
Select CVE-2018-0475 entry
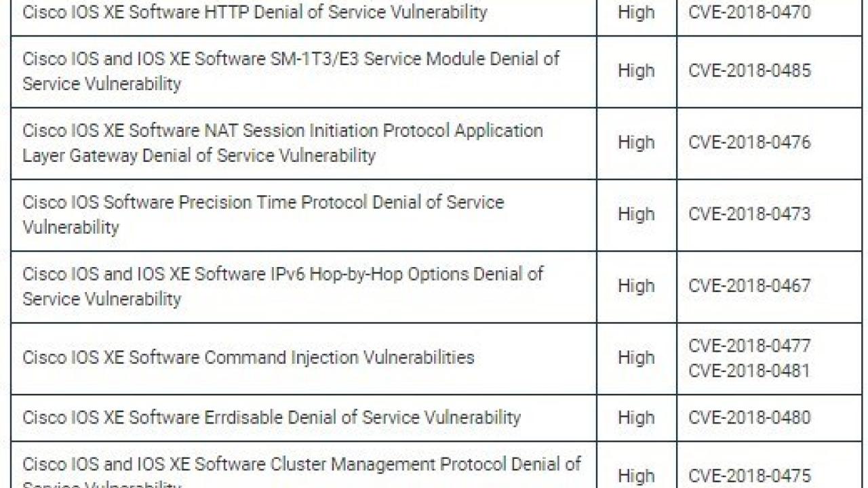tap(749, 476)
